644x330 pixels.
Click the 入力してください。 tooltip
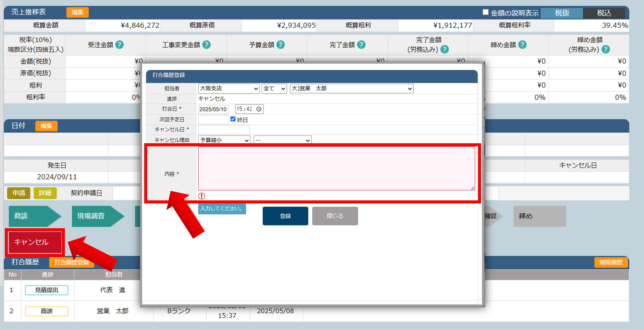(222, 209)
